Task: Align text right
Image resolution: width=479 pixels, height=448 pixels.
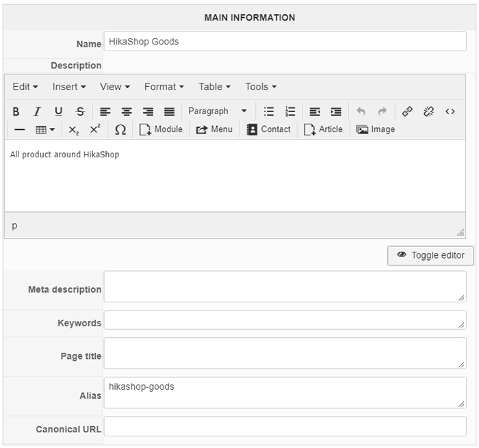Action: 148,111
